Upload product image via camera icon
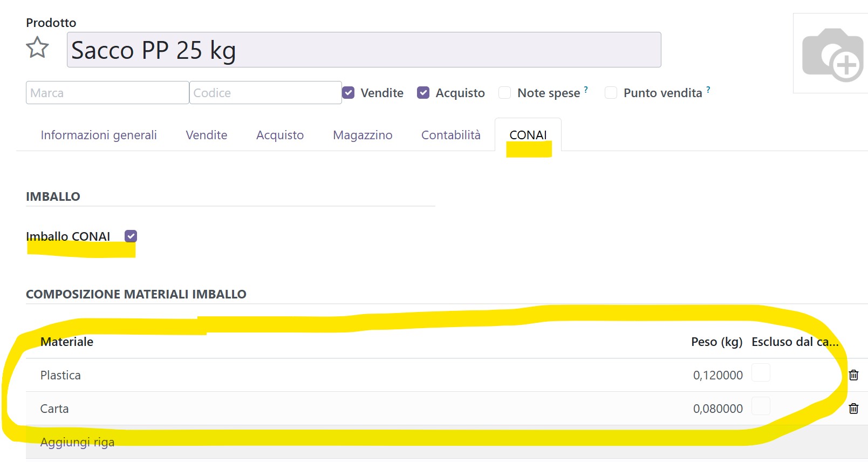Screen dimensions: 868x462 tap(833, 55)
